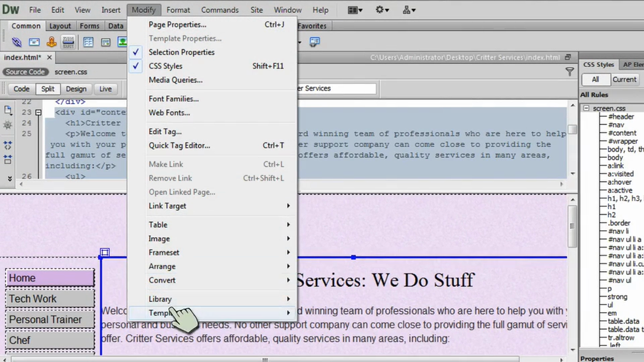Click the filter funnel icon
Image resolution: width=644 pixels, height=362 pixels.
click(570, 72)
